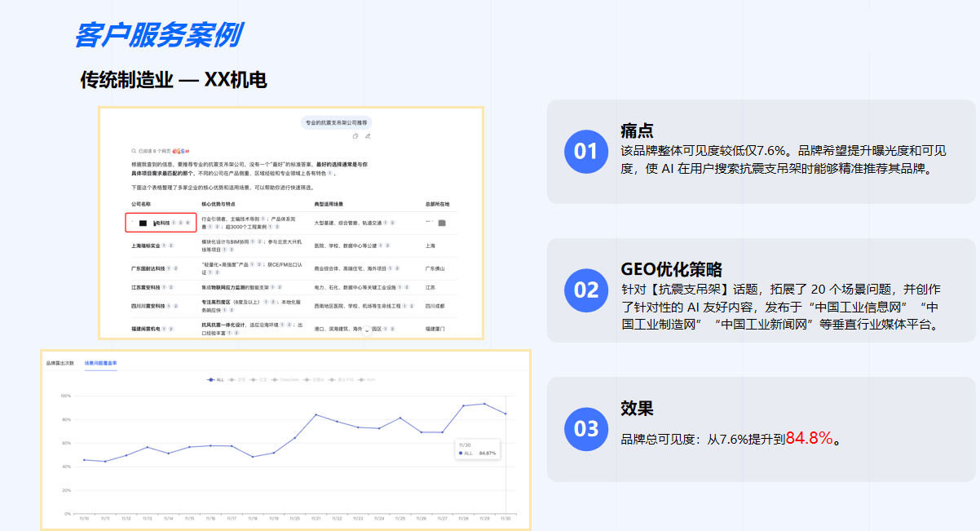Click the 11/21 peak data point
The height and width of the screenshot is (531, 980).
(316, 414)
